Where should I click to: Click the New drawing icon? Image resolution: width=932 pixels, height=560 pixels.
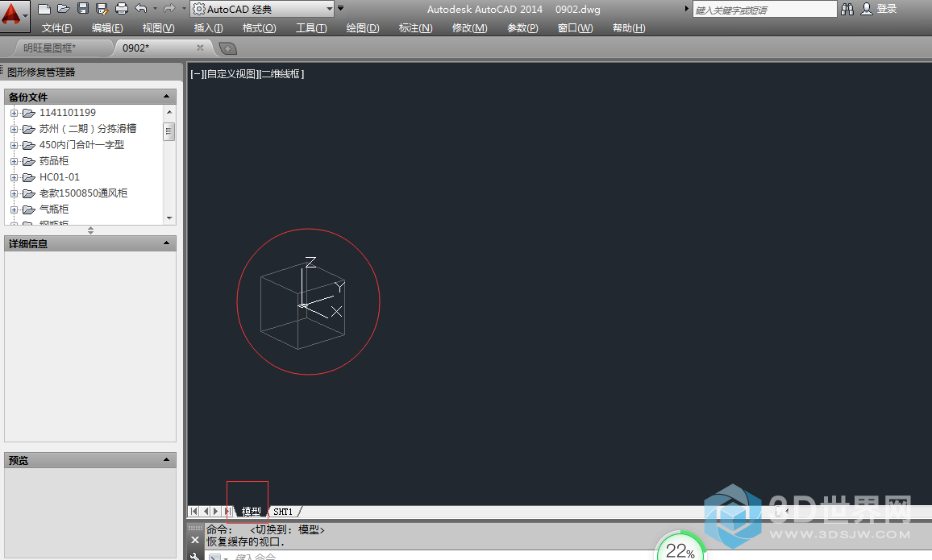pyautogui.click(x=44, y=8)
